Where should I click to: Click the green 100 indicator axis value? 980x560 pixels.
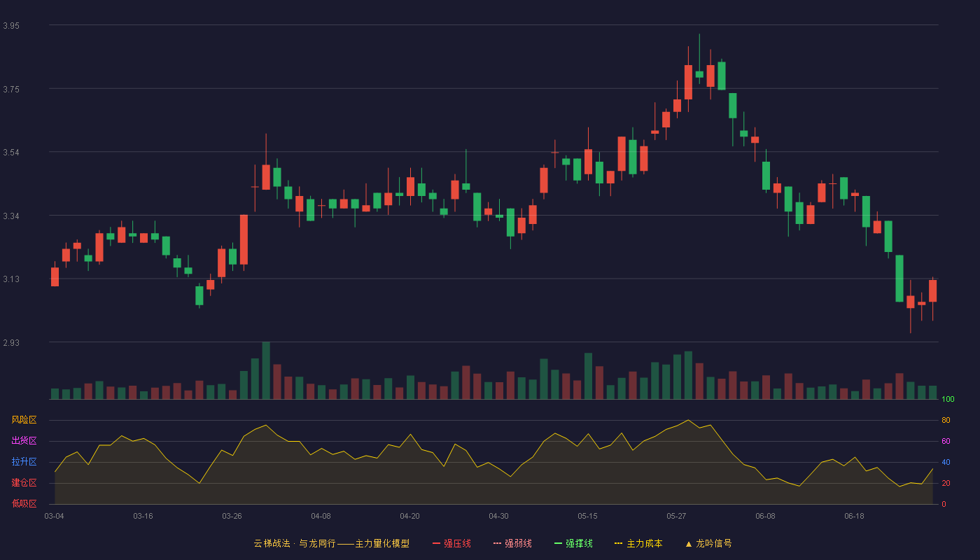tap(948, 399)
